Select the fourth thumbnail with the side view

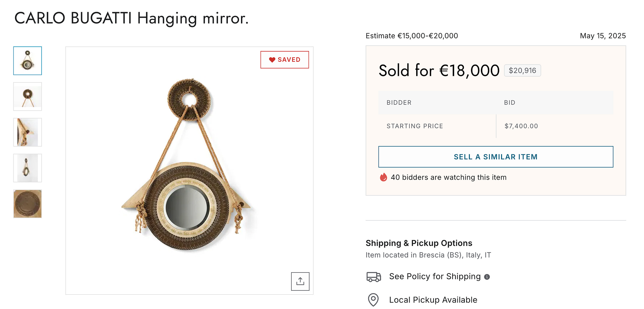(28, 168)
